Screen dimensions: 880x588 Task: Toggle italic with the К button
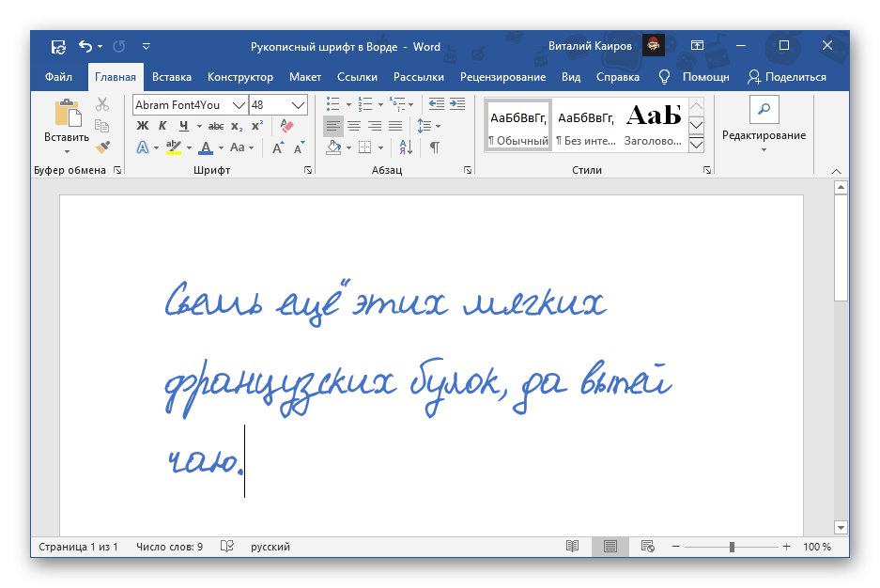coord(162,125)
